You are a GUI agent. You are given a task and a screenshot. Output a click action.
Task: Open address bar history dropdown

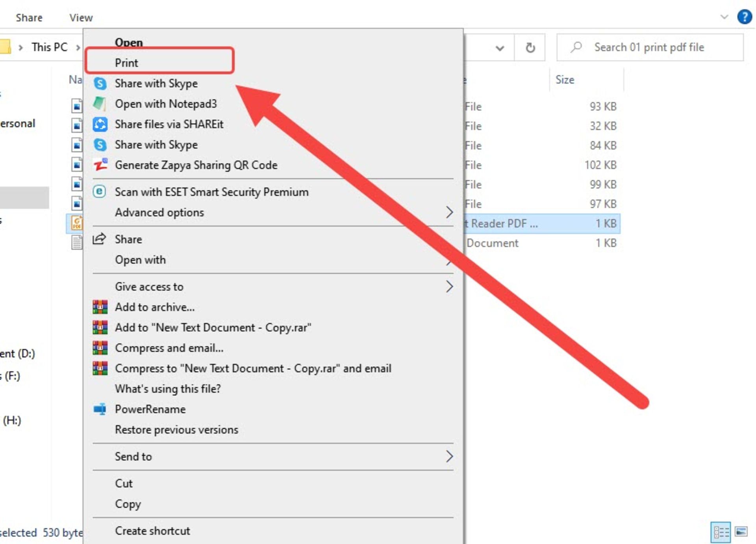500,48
